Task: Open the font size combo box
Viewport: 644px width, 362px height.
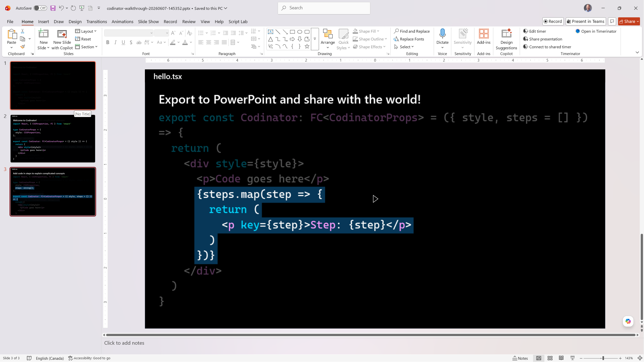Action: click(x=161, y=33)
